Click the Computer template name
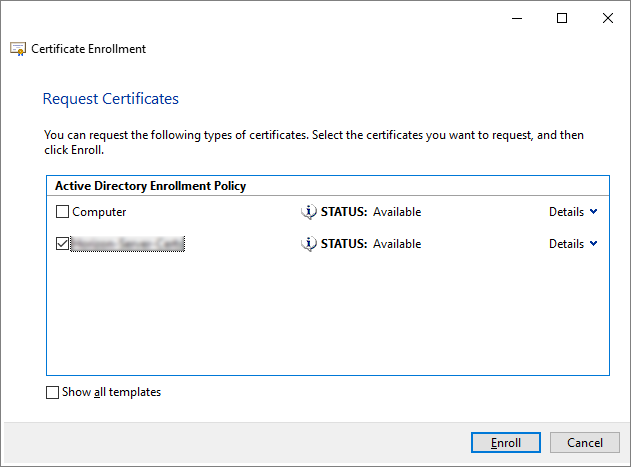The image size is (631, 467). pyautogui.click(x=99, y=212)
